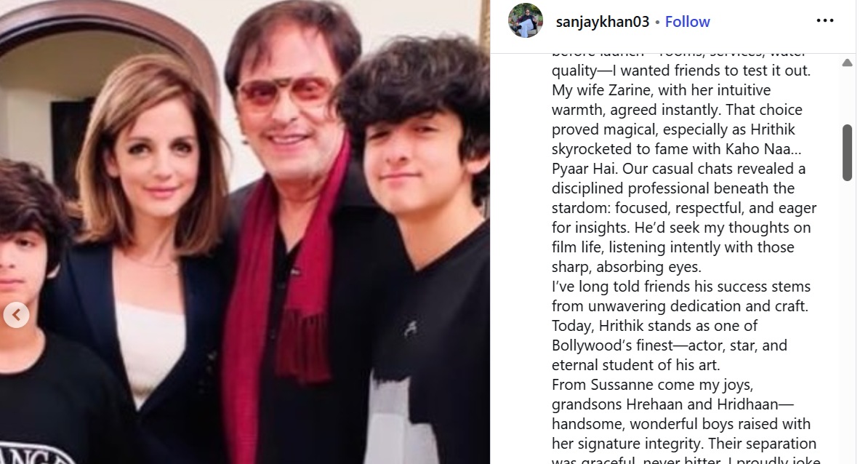Click the red-tinted sunglasses in the photo

pyautogui.click(x=284, y=92)
